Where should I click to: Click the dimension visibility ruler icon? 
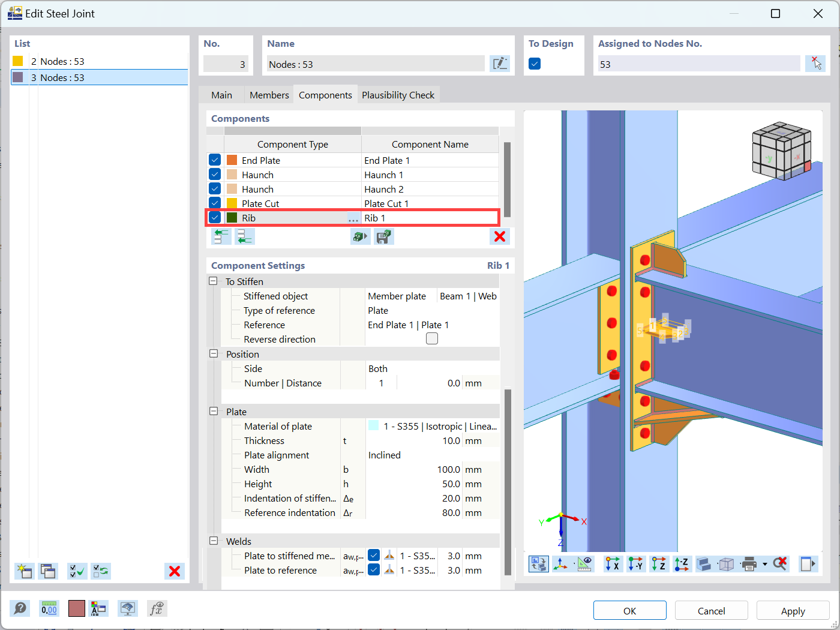(x=584, y=564)
